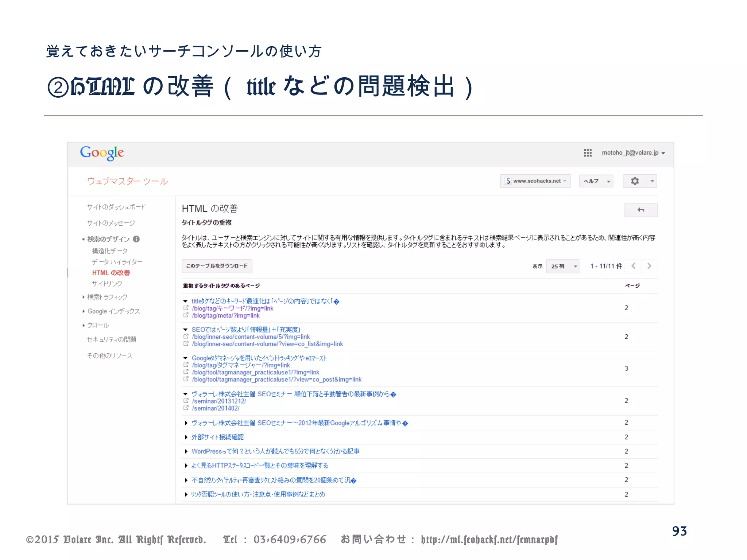Open link /blog/tool/tagmanager_practicaluse1/?view=co_post&img=link

coord(276,380)
